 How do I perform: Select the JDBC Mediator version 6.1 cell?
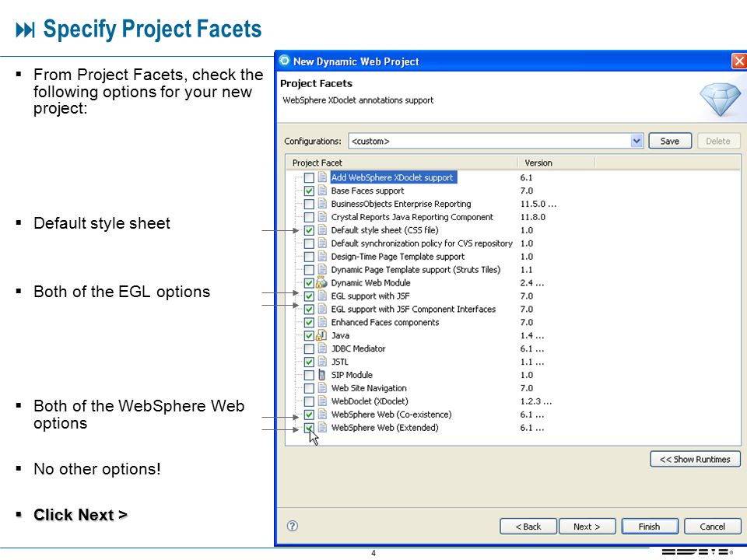coord(532,348)
